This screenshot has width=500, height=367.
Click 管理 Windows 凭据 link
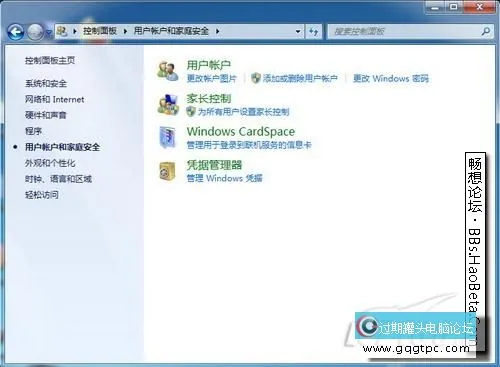225,178
